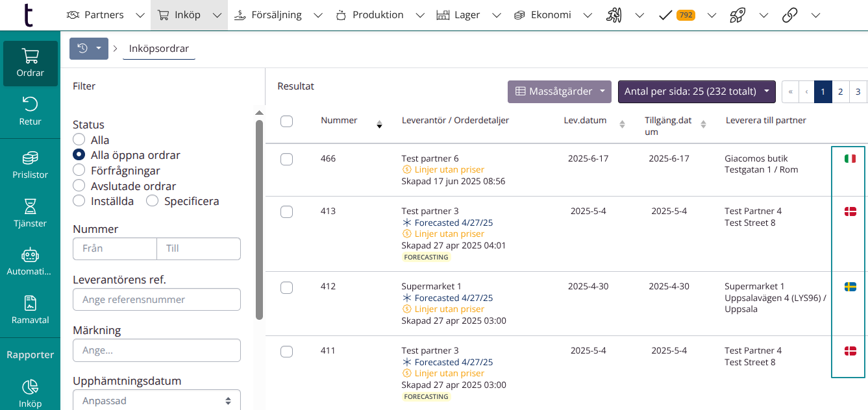
Task: Tick the checkbox for order 413
Action: 286,212
